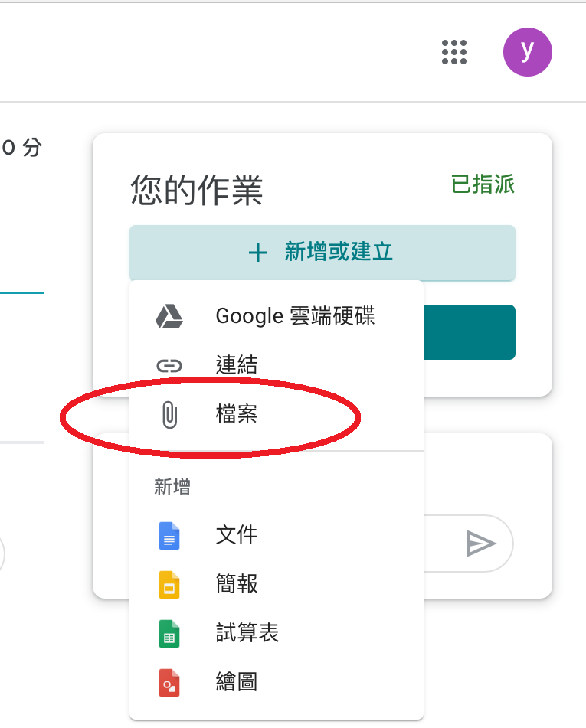This screenshot has height=728, width=586.
Task: Collapse the '新增或建立' dropdown button
Action: 322,253
